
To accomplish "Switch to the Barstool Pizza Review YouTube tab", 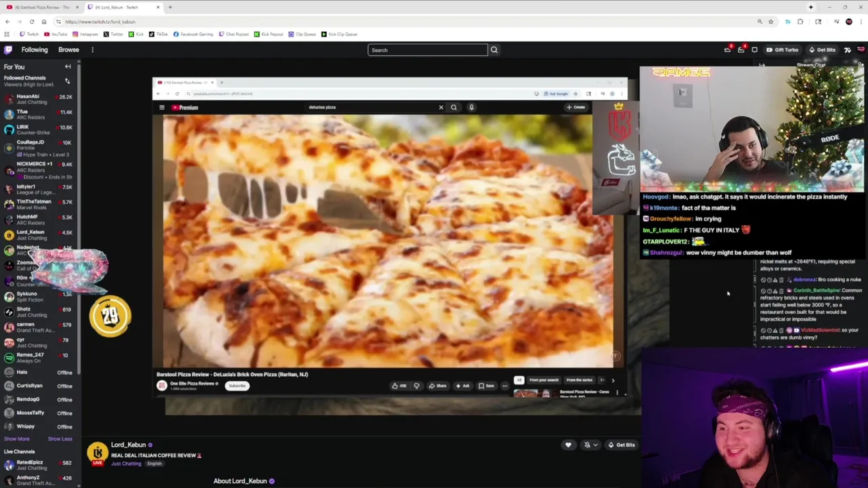I will point(42,7).
